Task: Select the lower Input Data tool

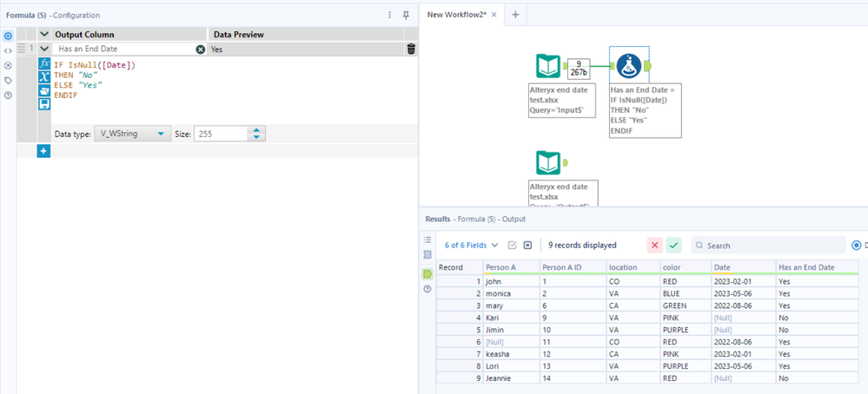Action: click(548, 162)
